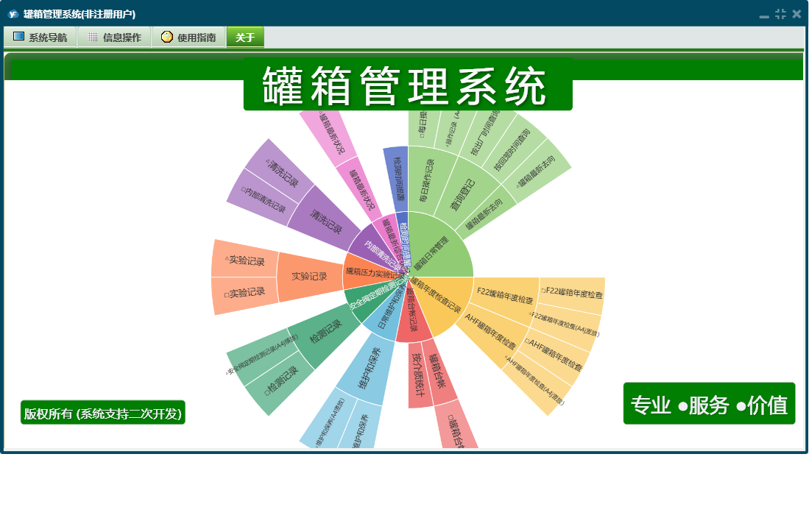The image size is (809, 532).
Task: Open the △F22罐箱年度检查(A4竖放) segment
Action: [x=567, y=324]
